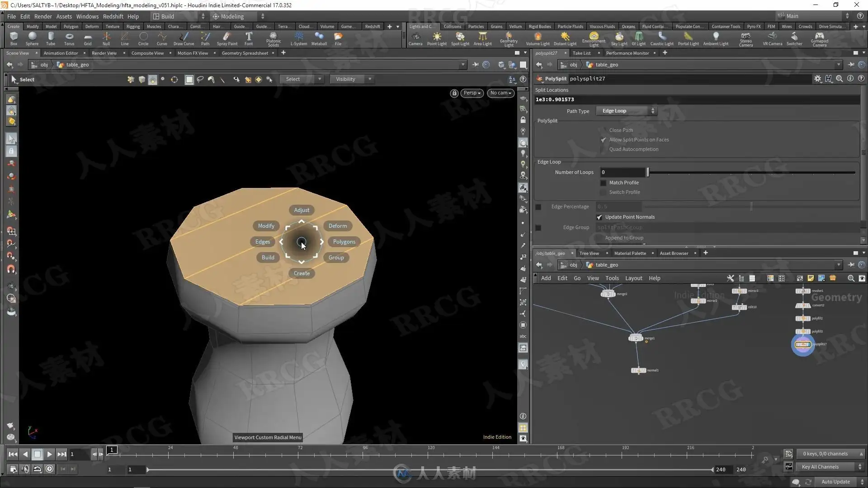Open the Path Type Edge Loop dropdown
Image resolution: width=868 pixels, height=488 pixels.
(x=627, y=111)
